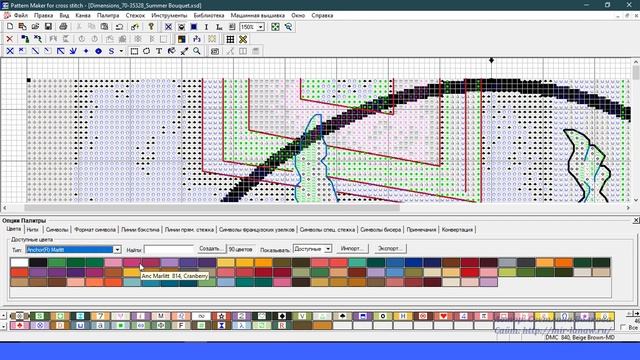Open the Палитра menu
Image resolution: width=640 pixels, height=360 pixels.
pyautogui.click(x=108, y=15)
